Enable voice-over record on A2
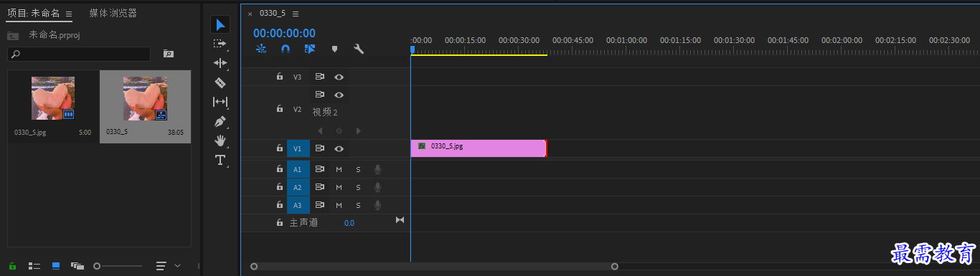 [377, 187]
